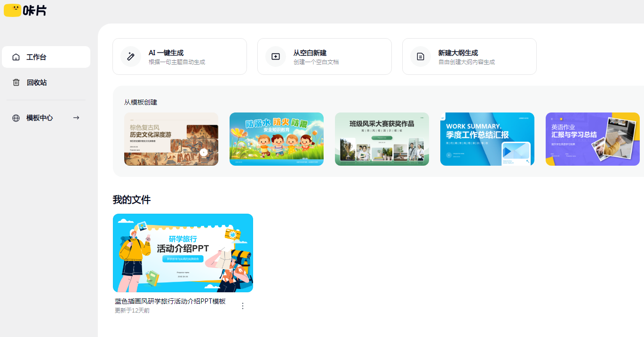
Task: Click the blank document plus icon
Action: pos(276,56)
